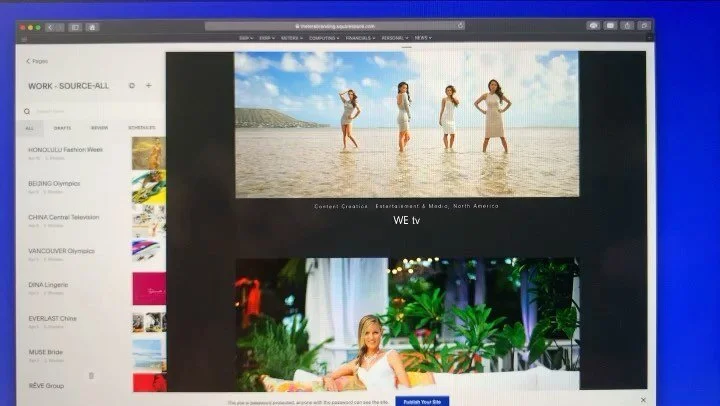Image resolution: width=720 pixels, height=406 pixels.
Task: Click RÊVE Group red thumbnail
Action: pos(149,383)
